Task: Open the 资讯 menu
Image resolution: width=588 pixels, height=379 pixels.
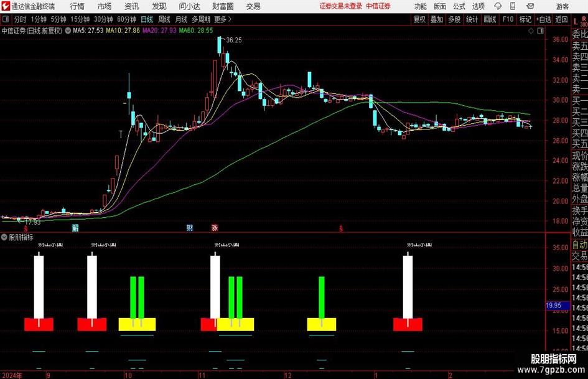Action: pos(132,6)
